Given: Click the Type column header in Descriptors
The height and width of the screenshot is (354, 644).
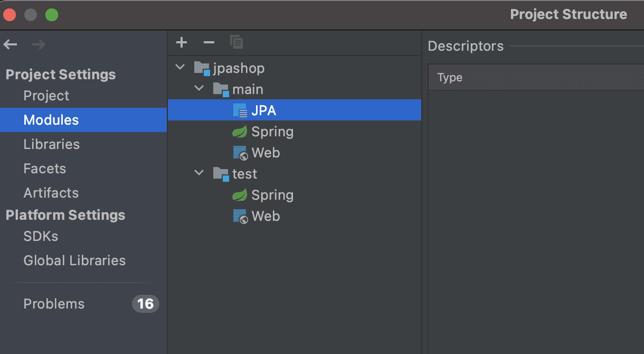Looking at the screenshot, I should tap(450, 78).
